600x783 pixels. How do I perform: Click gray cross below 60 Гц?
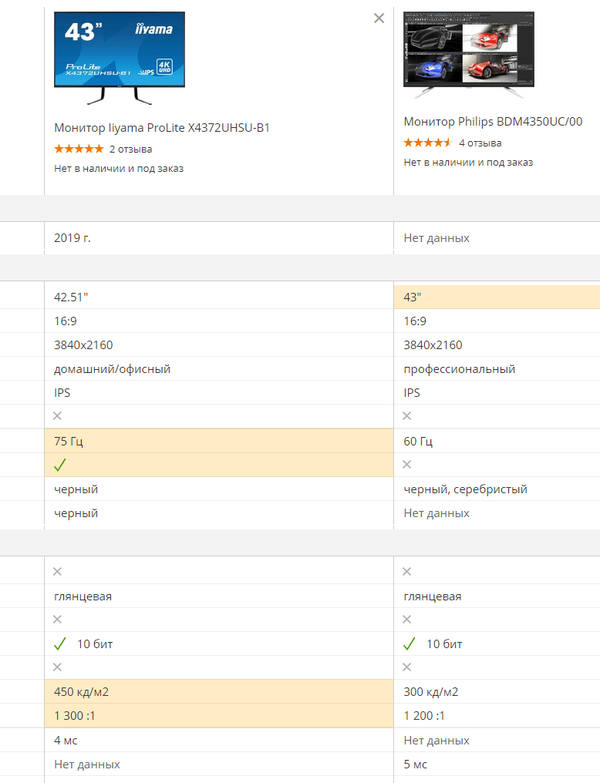pyautogui.click(x=408, y=465)
